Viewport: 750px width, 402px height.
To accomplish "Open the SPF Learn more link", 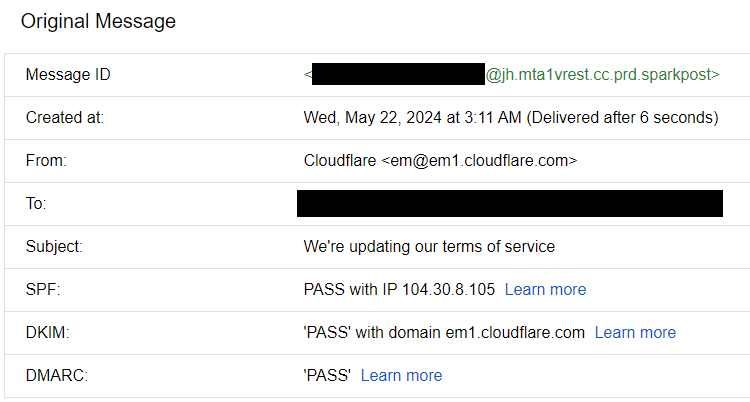I will 545,290.
